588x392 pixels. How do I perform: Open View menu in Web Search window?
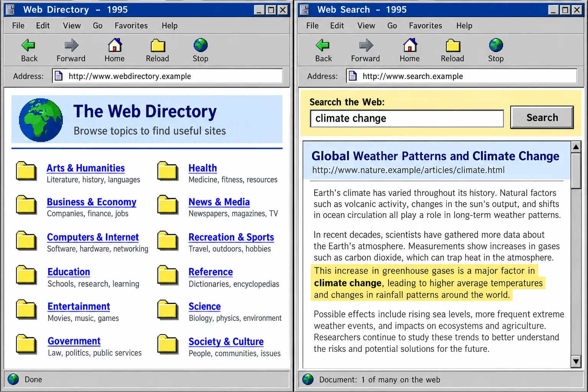366,26
